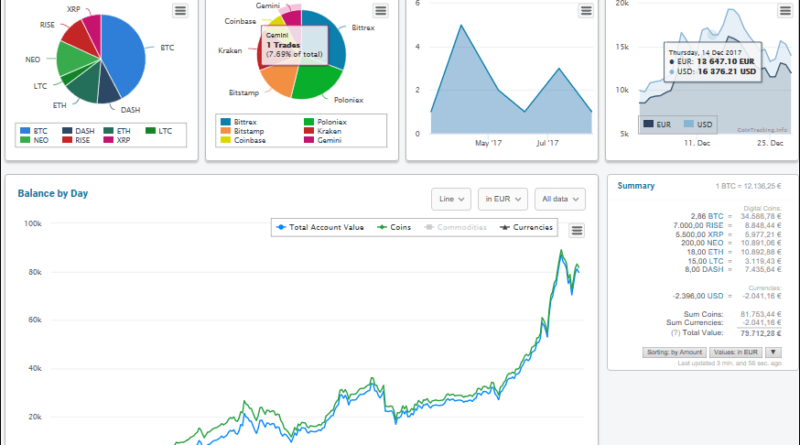
Task: Open the ETH link in Summary
Action: click(715, 252)
